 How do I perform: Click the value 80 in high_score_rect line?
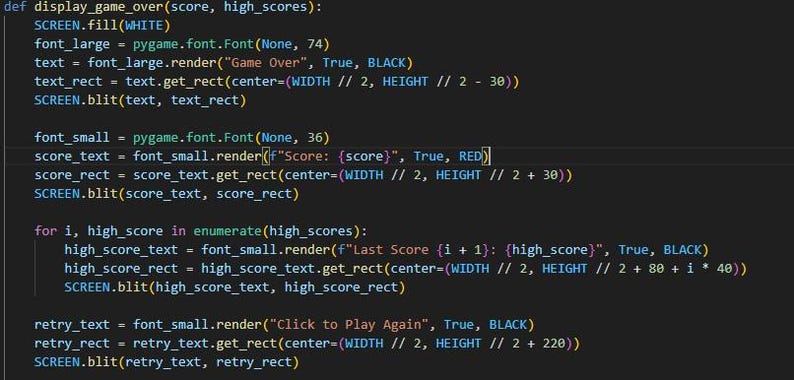[x=656, y=269]
